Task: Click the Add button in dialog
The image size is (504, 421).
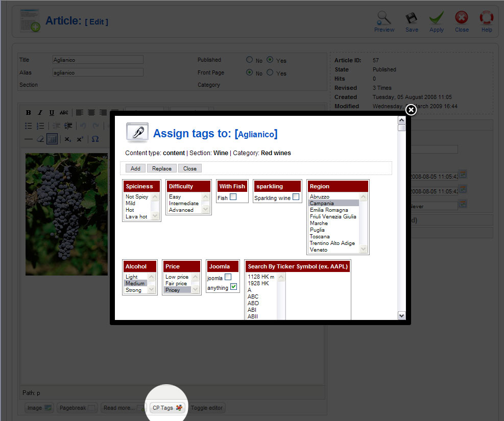Action: [135, 168]
